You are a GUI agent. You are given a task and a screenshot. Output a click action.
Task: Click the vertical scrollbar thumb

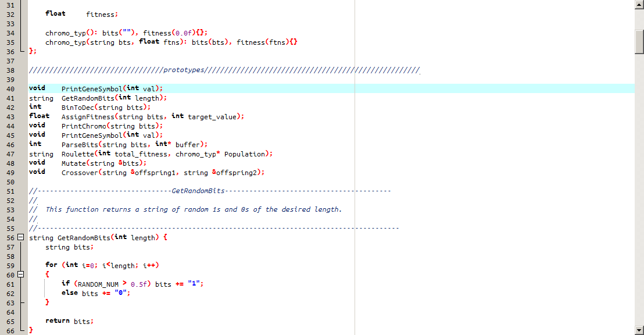tap(639, 41)
